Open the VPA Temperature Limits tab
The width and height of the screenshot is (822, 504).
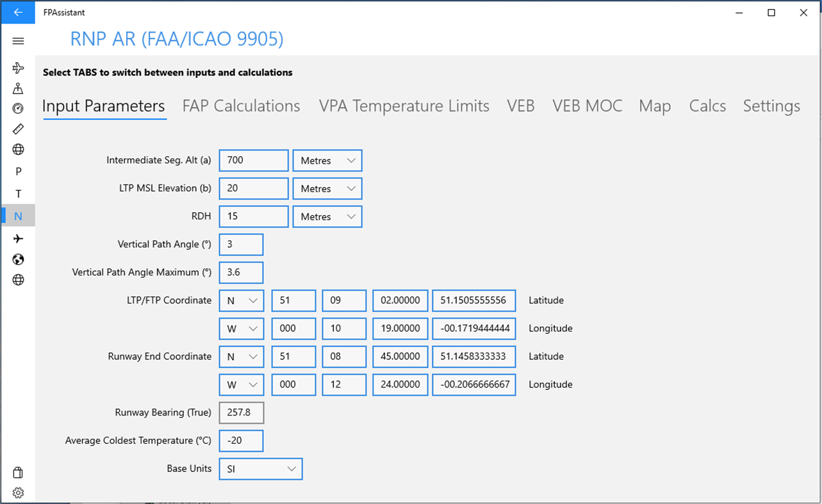pos(404,106)
